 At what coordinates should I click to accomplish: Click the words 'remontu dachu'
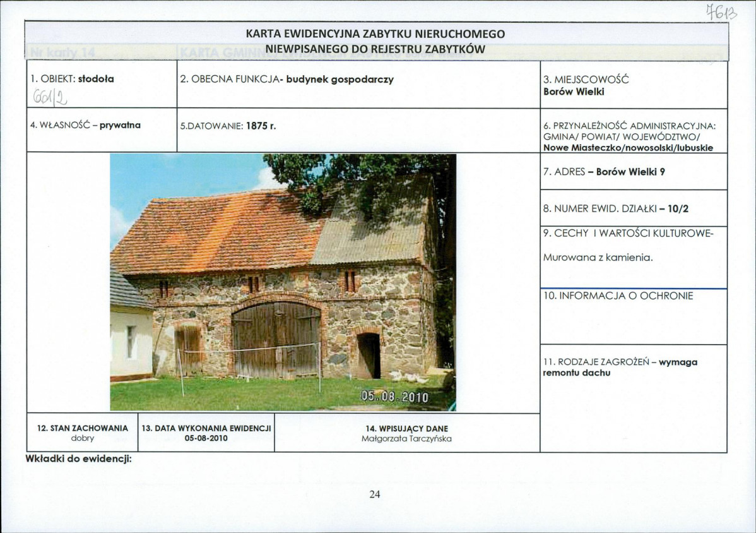[x=576, y=373]
